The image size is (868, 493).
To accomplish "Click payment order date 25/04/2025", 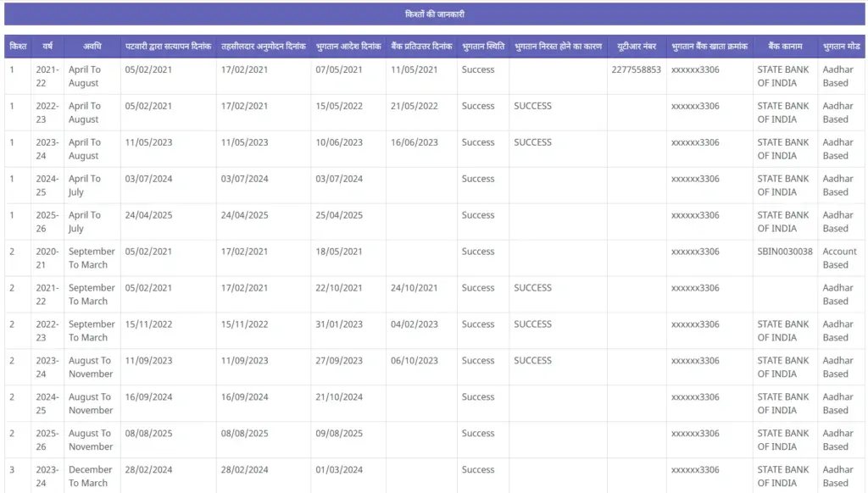I will tap(339, 215).
